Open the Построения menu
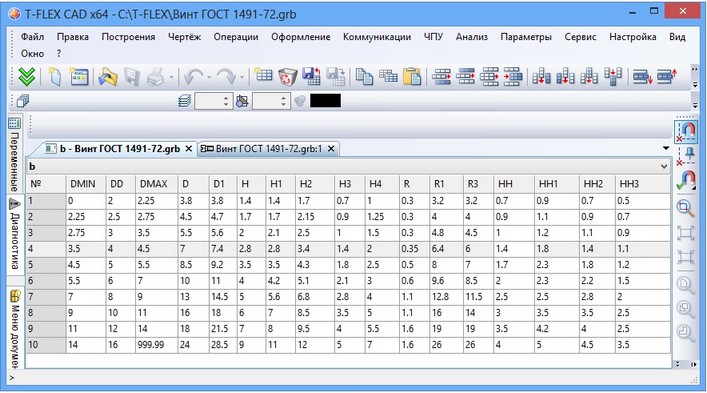707x393 pixels. tap(128, 37)
